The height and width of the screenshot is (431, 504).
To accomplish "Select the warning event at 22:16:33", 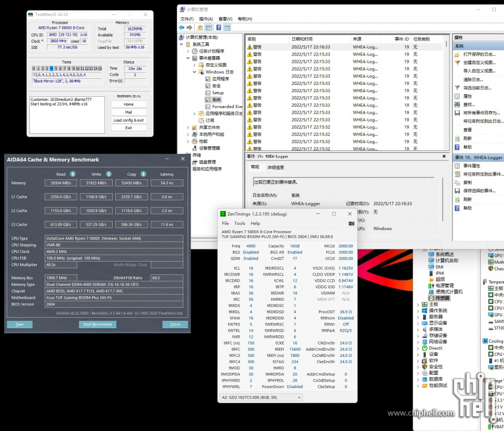I will point(344,47).
